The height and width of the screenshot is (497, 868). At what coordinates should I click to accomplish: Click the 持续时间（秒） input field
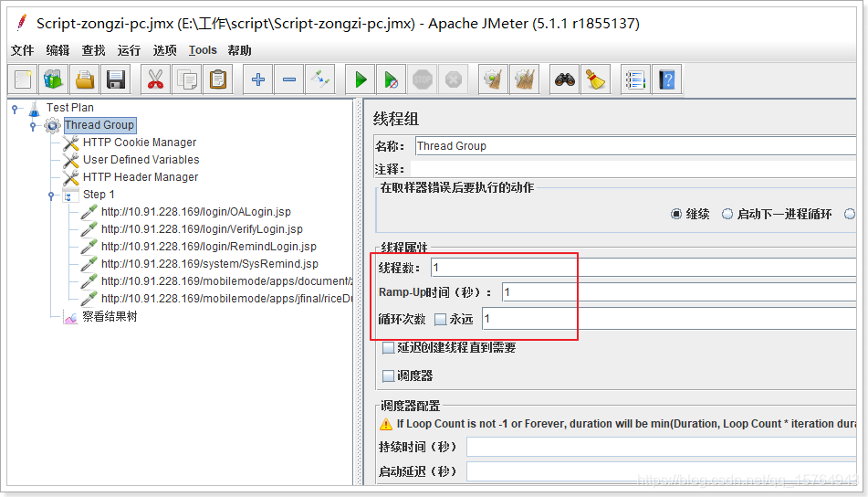click(661, 447)
